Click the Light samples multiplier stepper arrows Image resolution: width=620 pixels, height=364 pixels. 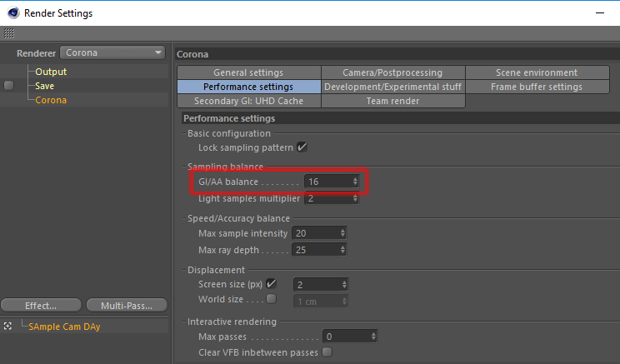[355, 198]
